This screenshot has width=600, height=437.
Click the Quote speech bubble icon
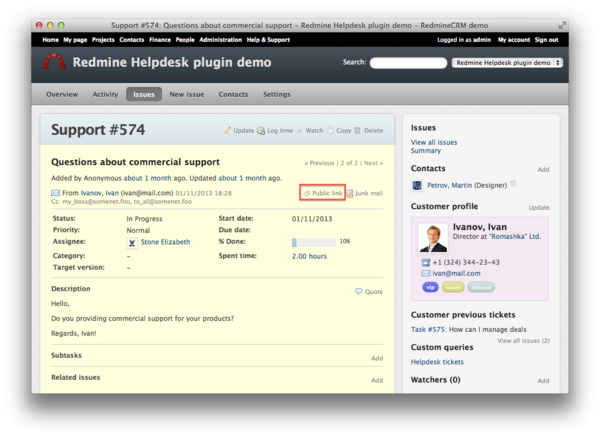click(359, 291)
